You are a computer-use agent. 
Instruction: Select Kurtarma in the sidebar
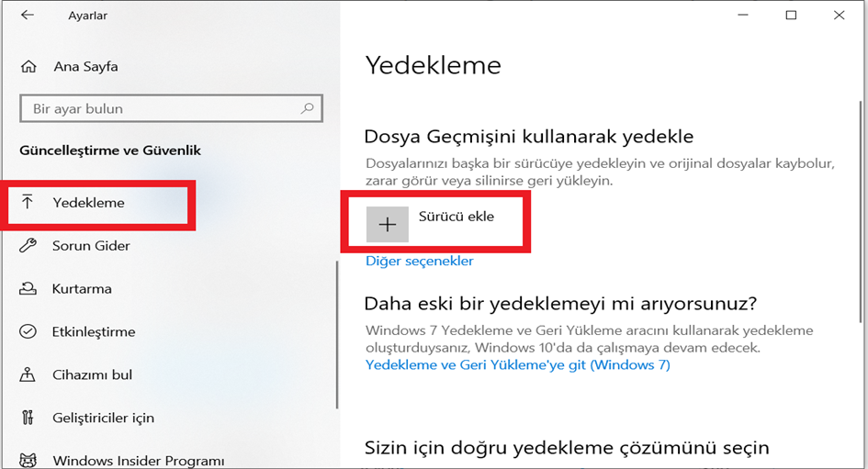click(82, 289)
